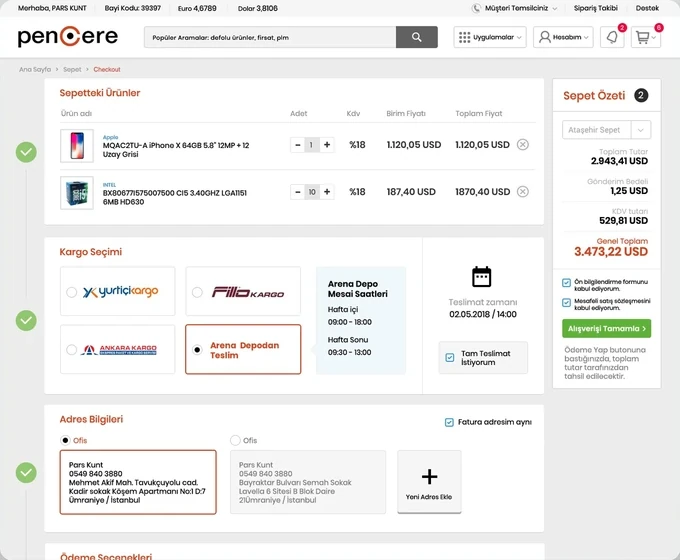The image size is (680, 560).
Task: Click the phone icon beside Müşteri Temsilciniz
Action: pyautogui.click(x=476, y=8)
